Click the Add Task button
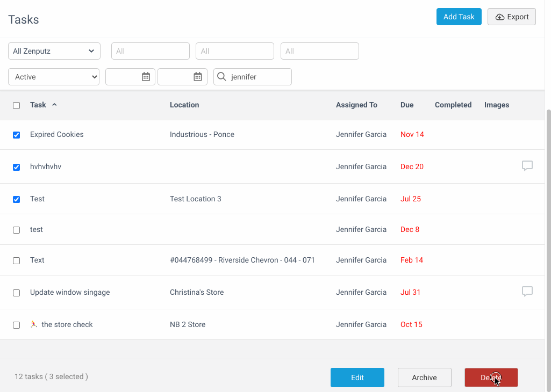 click(459, 17)
